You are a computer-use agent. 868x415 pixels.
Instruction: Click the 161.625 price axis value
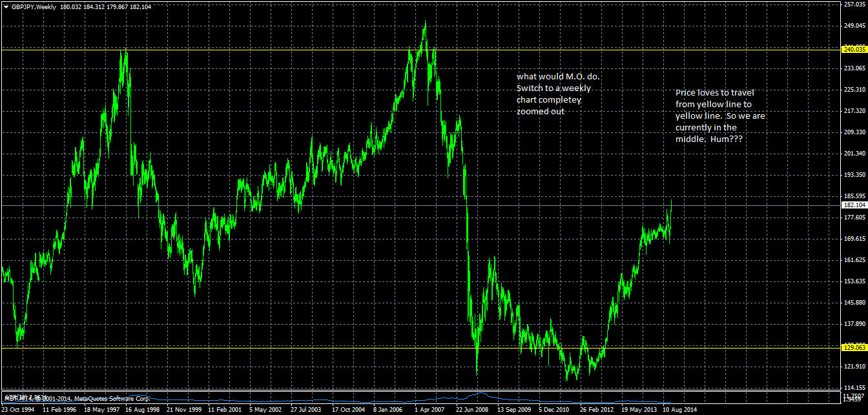pyautogui.click(x=854, y=260)
